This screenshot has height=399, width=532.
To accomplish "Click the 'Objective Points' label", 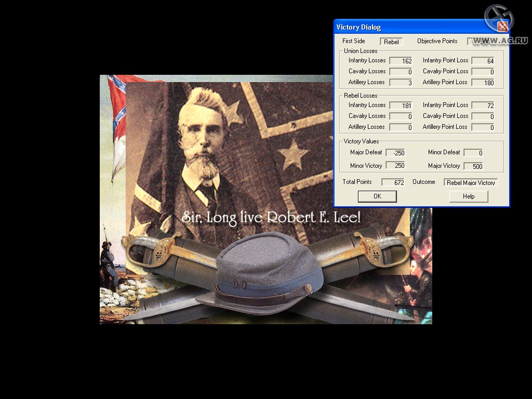I will click(437, 41).
